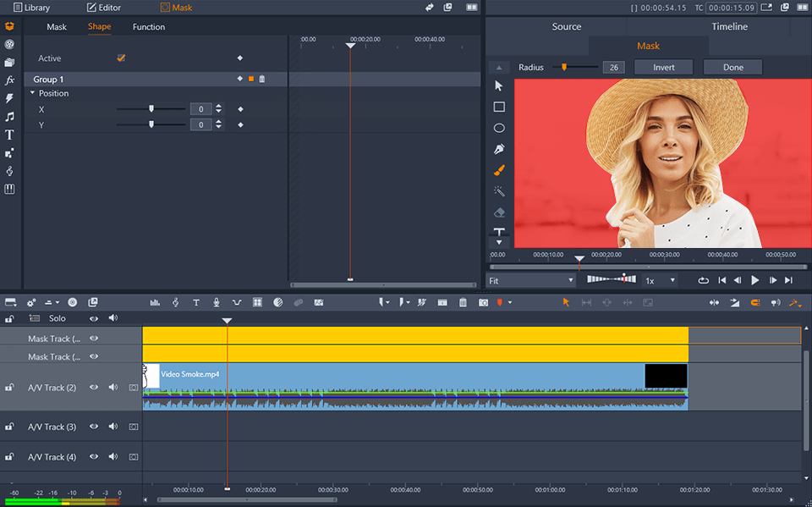Mute audio on A/V Track (3)

[x=113, y=427]
